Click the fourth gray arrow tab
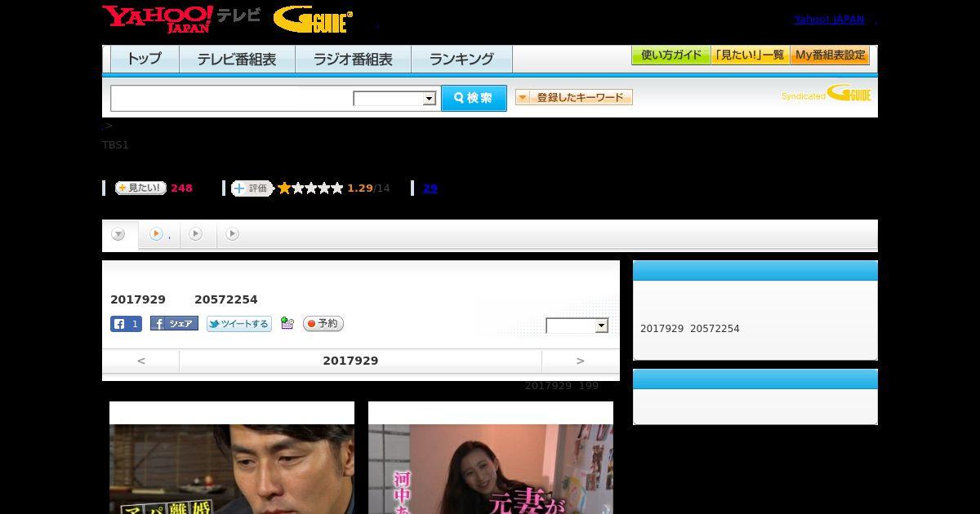The height and width of the screenshot is (514, 980). (x=233, y=234)
